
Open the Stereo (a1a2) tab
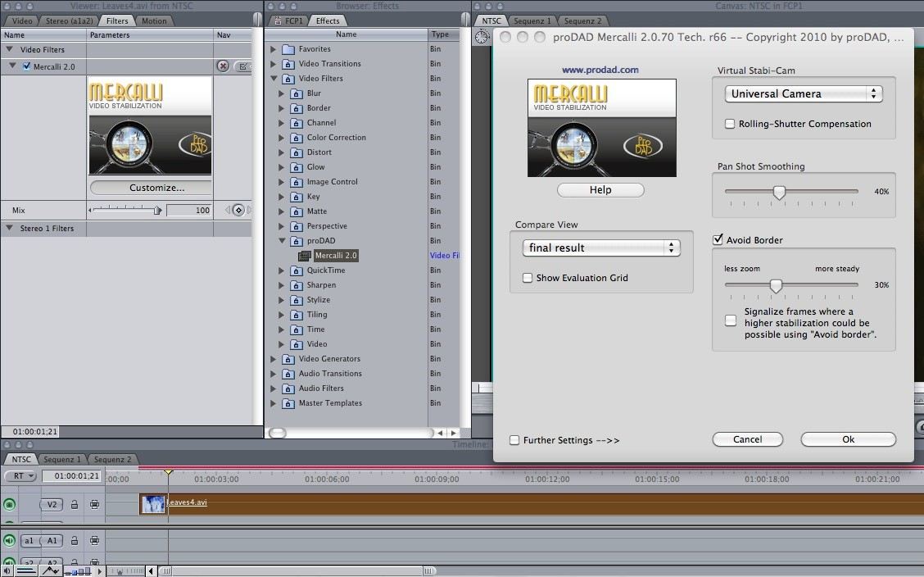tap(69, 20)
